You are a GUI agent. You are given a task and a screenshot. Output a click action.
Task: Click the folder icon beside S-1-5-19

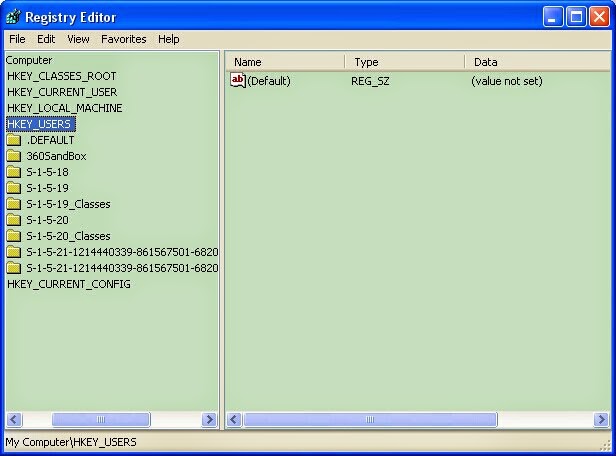(x=14, y=188)
